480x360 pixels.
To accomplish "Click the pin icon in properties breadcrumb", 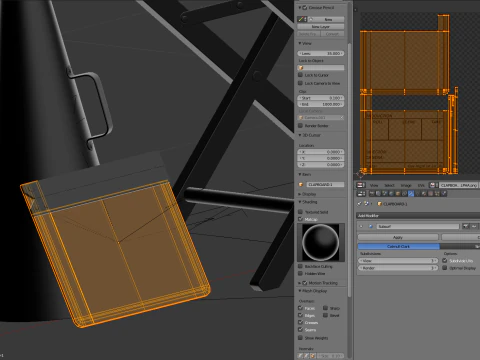I will (x=359, y=204).
